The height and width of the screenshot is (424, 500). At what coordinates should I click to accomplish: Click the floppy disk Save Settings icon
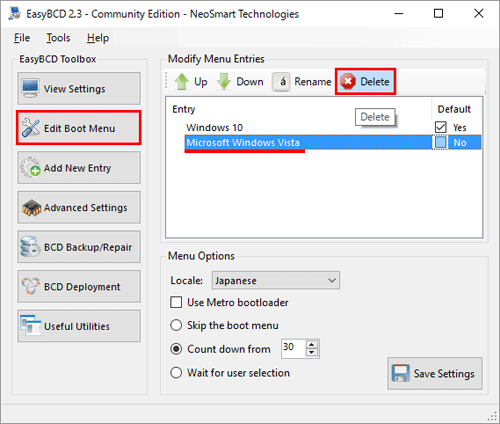[x=400, y=373]
